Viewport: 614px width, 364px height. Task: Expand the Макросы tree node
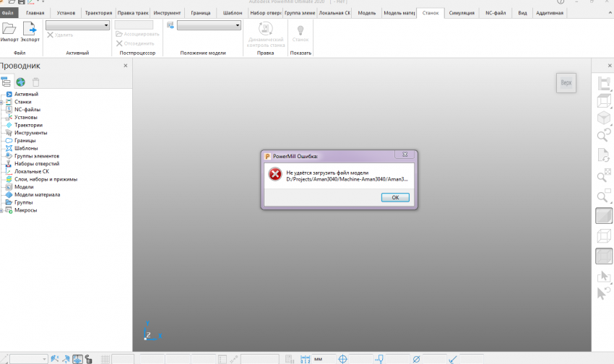2,210
